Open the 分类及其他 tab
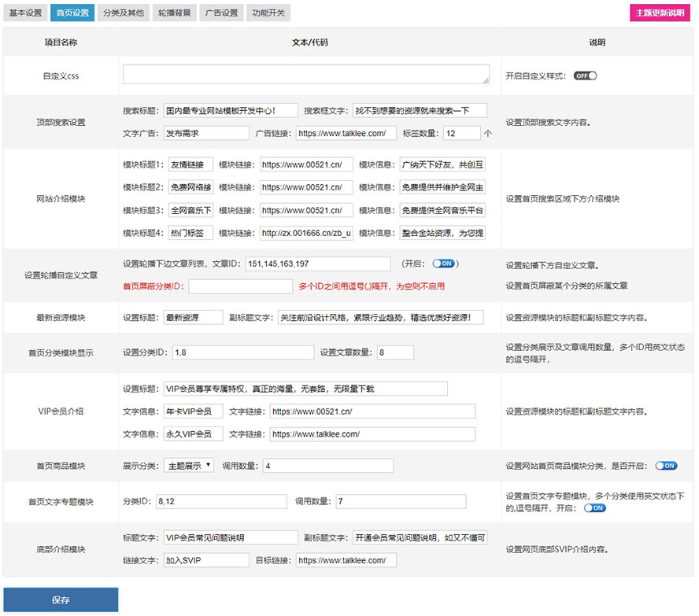This screenshot has height=616, width=699. point(124,13)
